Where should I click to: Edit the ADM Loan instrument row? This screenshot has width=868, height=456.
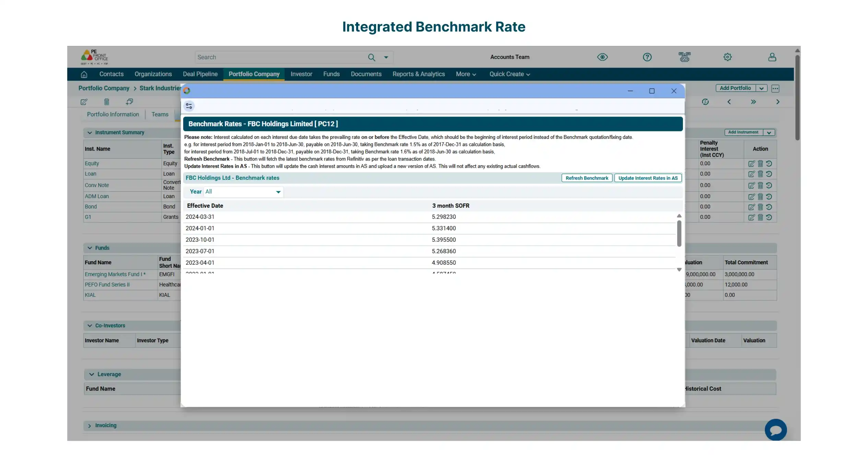coord(751,197)
